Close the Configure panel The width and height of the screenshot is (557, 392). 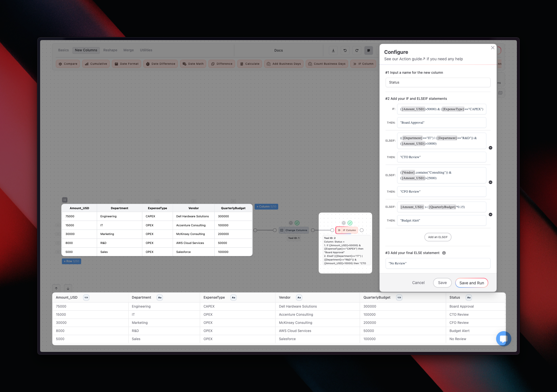[x=492, y=48]
